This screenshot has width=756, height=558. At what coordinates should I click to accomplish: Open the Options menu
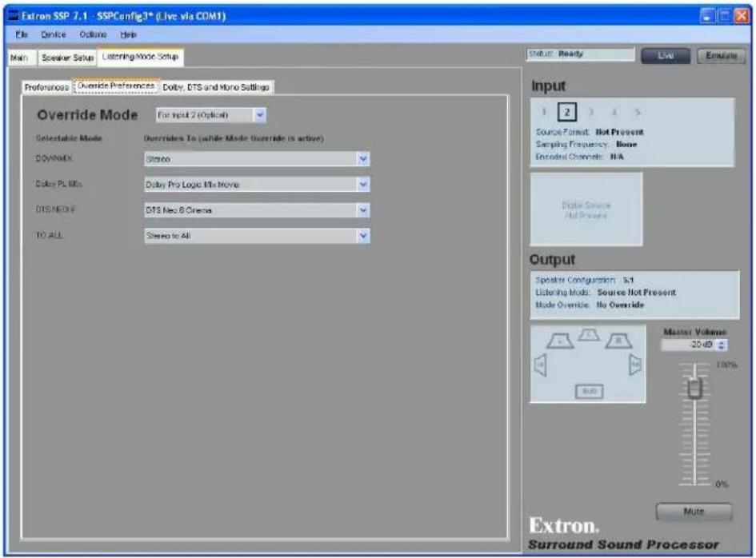93,34
